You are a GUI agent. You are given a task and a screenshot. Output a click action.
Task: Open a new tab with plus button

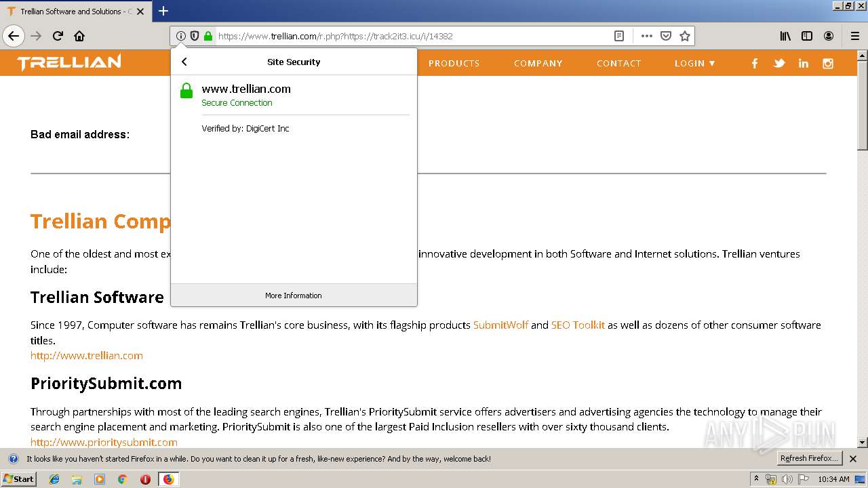coord(163,11)
